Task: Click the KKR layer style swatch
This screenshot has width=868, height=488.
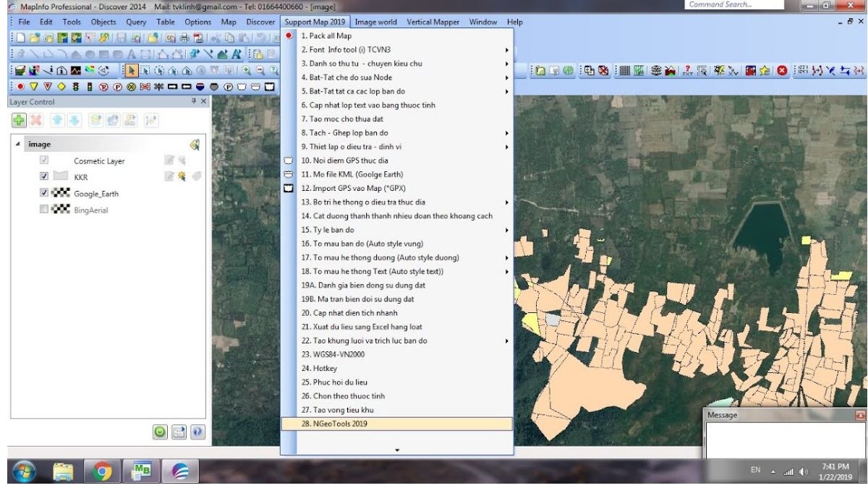Action: (x=62, y=176)
